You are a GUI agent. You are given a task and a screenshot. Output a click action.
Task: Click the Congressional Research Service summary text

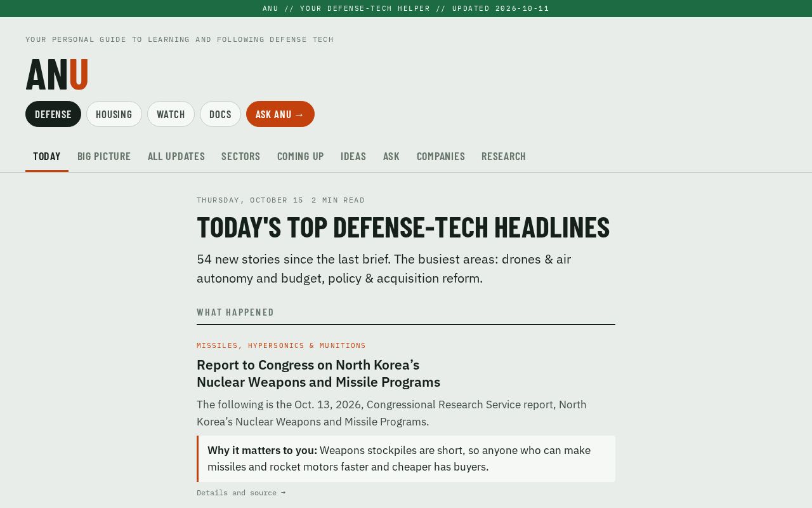pos(391,413)
